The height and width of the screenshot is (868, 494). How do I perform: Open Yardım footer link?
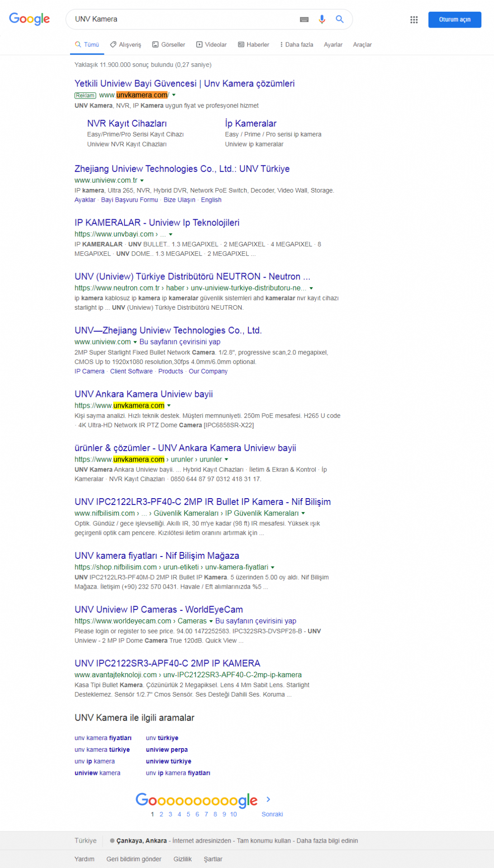pyautogui.click(x=85, y=859)
